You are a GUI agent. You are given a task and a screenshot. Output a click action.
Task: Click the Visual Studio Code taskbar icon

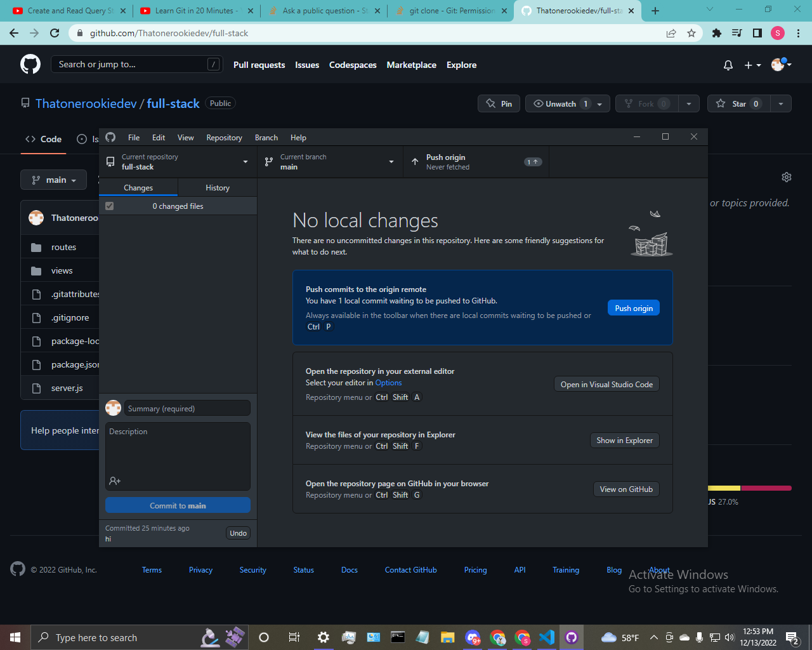[546, 637]
